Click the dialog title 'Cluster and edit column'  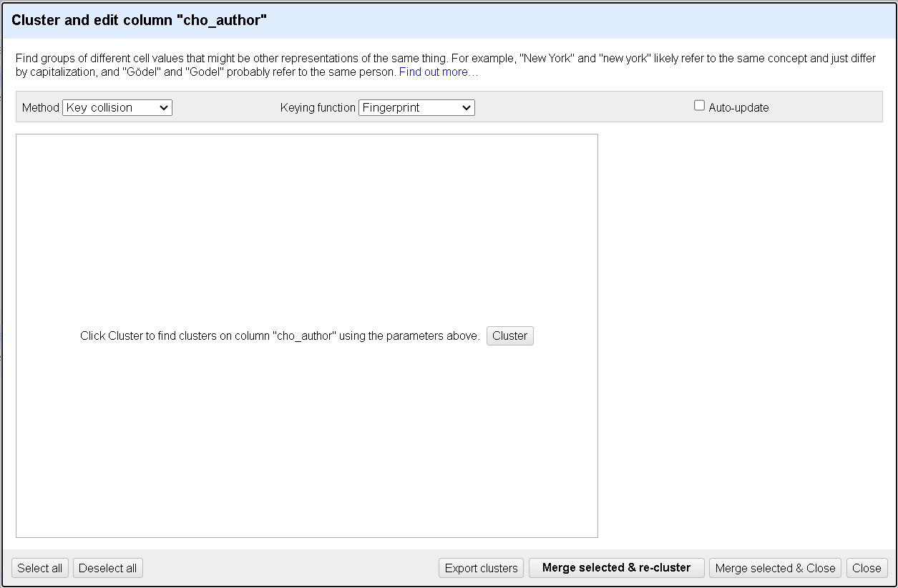click(x=139, y=21)
